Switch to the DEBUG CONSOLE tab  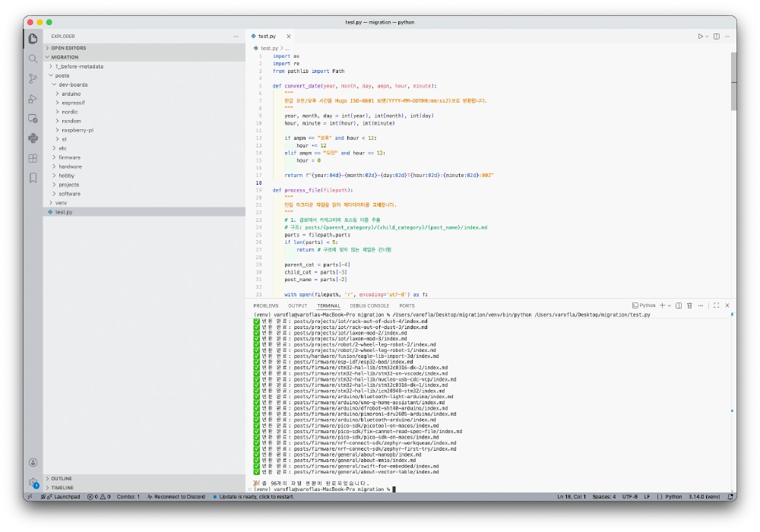369,306
